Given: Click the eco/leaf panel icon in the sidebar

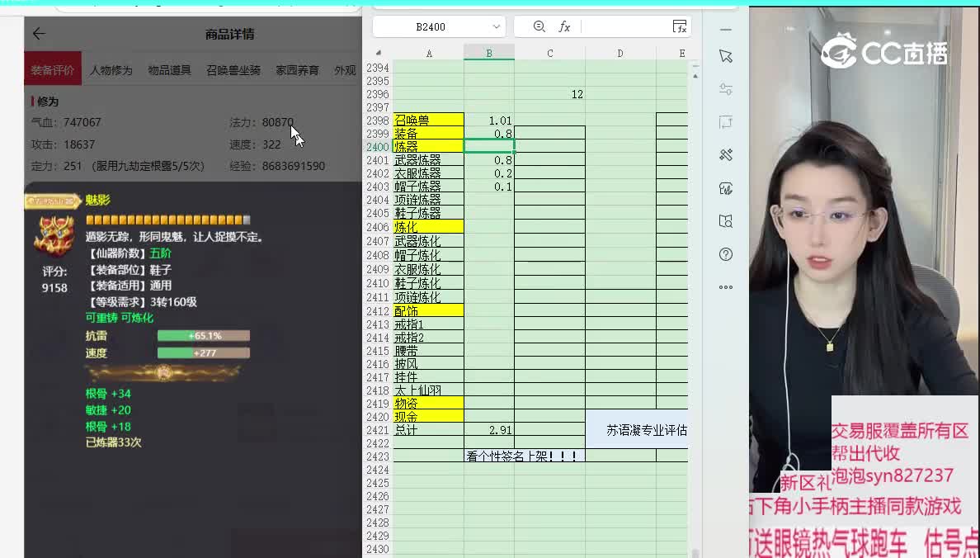Looking at the screenshot, I should point(725,187).
